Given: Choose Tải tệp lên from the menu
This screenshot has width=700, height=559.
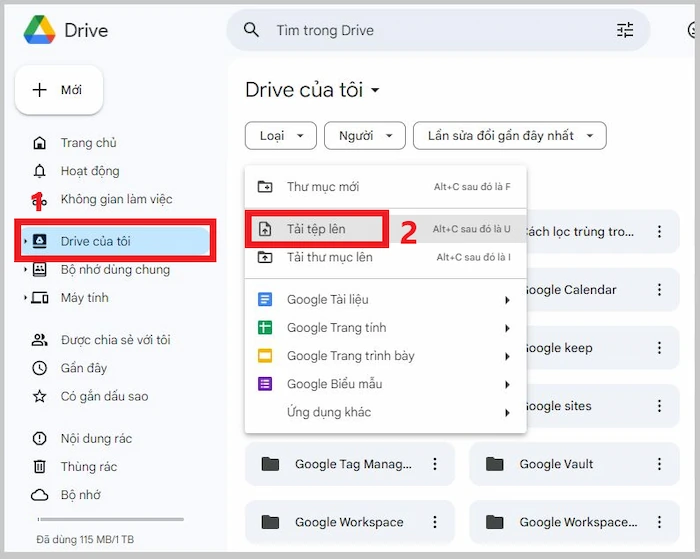Looking at the screenshot, I should [386, 229].
